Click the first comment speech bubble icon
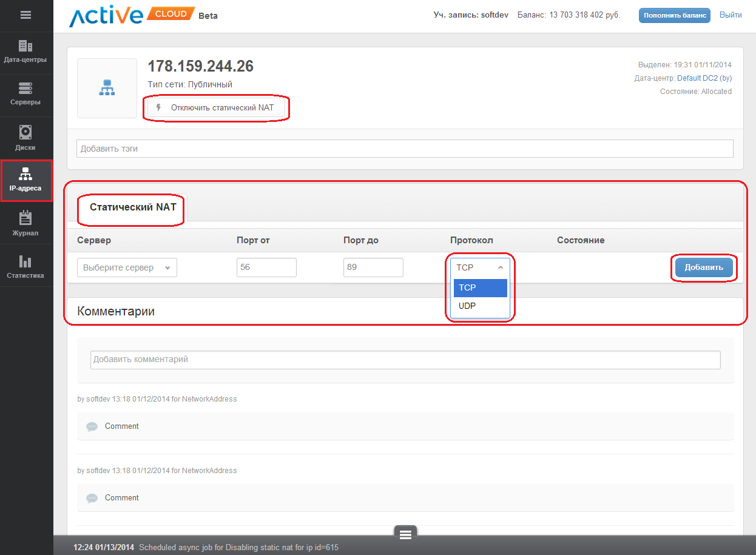This screenshot has height=555, width=756. click(92, 426)
